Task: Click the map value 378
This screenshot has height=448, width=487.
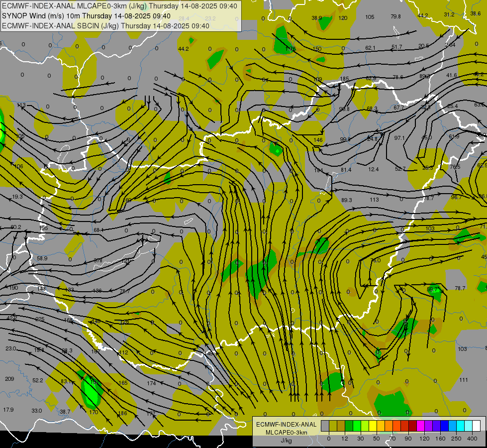Action: pyautogui.click(x=98, y=260)
